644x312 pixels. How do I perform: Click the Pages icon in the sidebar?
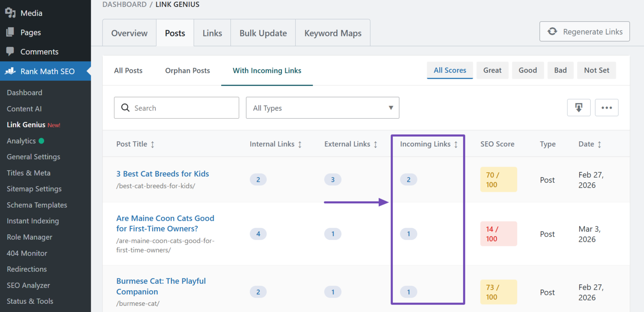click(10, 32)
